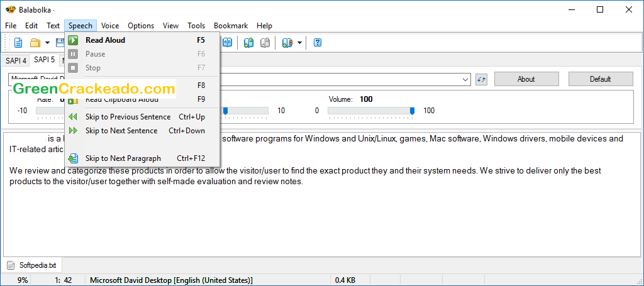Click inside the main text editing area
Screen dimensions: 644x286
[314, 220]
